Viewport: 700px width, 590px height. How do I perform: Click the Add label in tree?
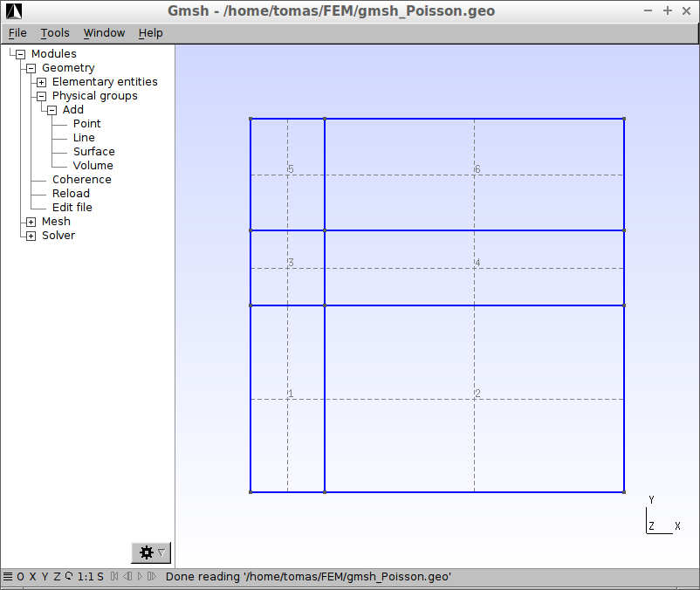[x=72, y=110]
